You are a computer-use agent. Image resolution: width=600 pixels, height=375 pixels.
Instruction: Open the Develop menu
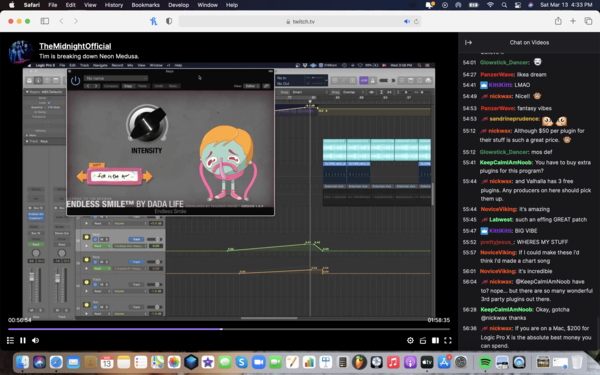coord(178,5)
